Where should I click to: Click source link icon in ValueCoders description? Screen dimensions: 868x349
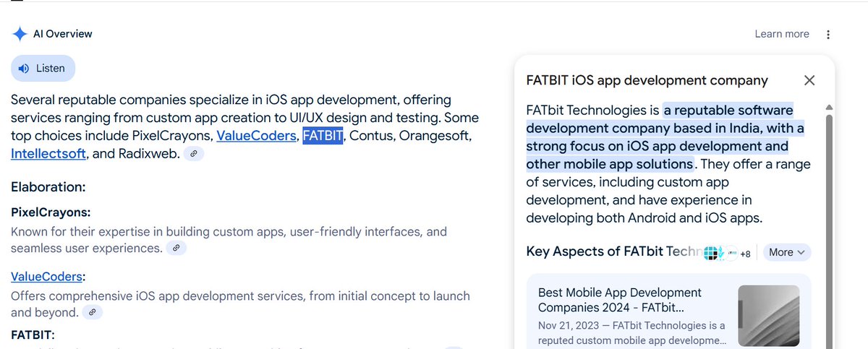[x=91, y=312]
